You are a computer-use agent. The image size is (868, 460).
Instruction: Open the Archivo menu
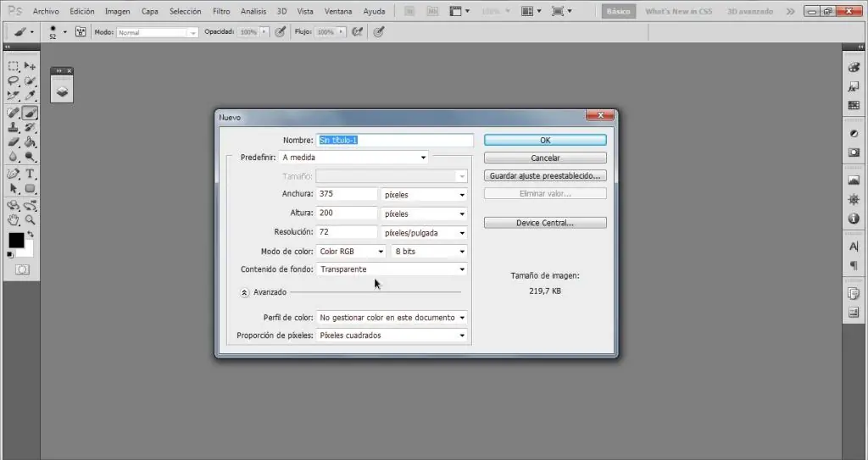(46, 11)
